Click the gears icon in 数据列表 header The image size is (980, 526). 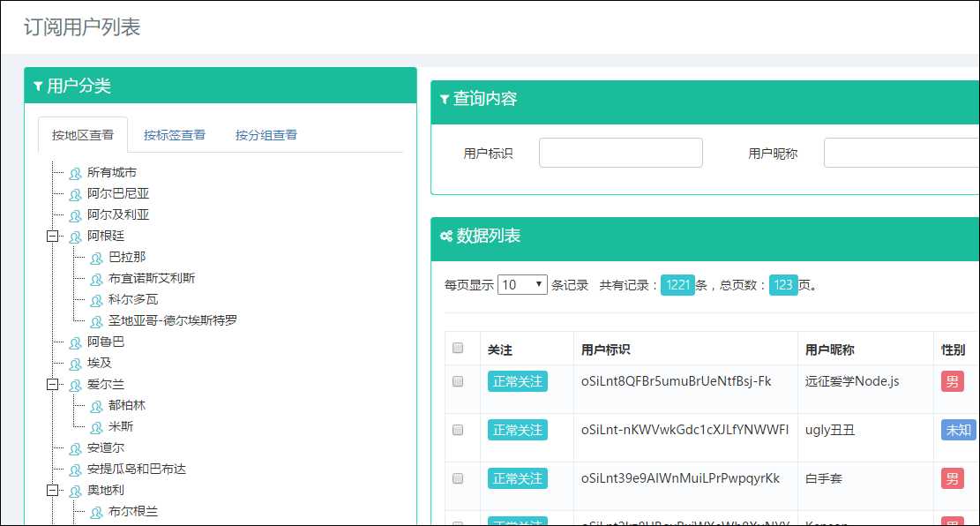pyautogui.click(x=446, y=236)
